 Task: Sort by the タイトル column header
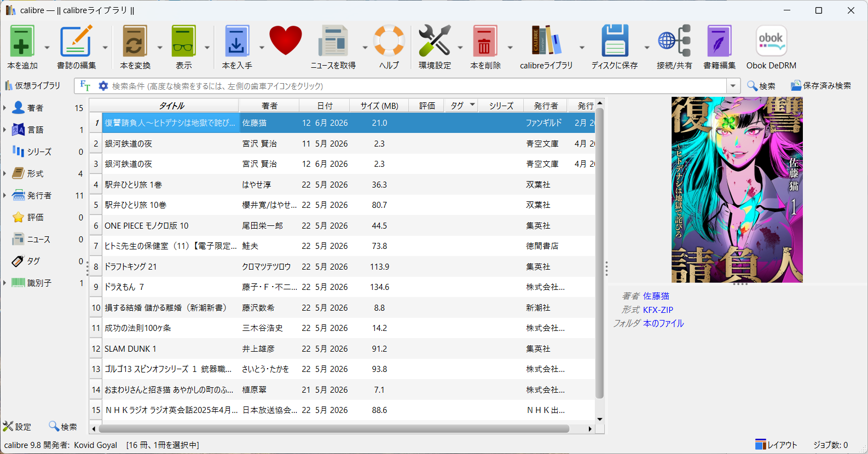171,106
